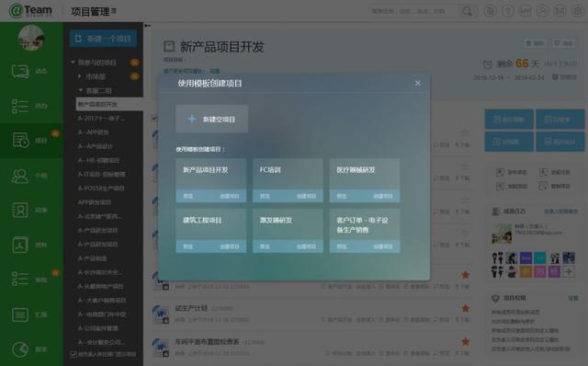Toggle the checkbox beside 新产品项目开发 page title
The height and width of the screenshot is (366, 588).
pyautogui.click(x=169, y=46)
